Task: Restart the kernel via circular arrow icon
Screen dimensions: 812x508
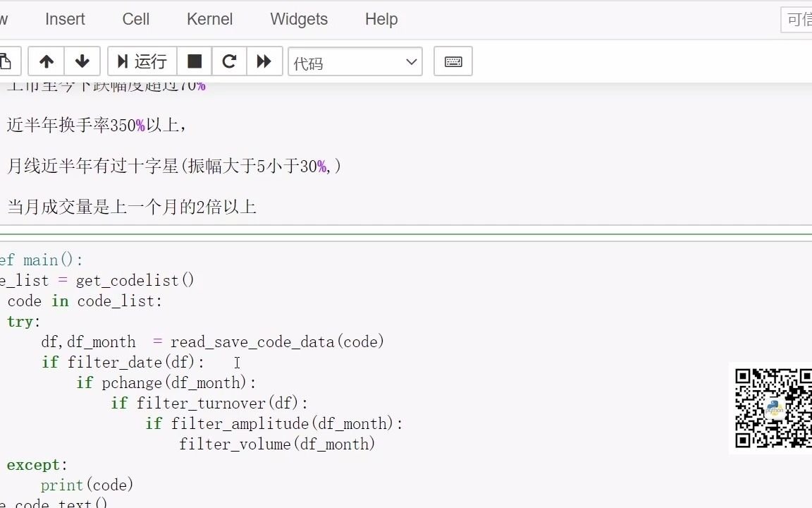Action: 229,61
